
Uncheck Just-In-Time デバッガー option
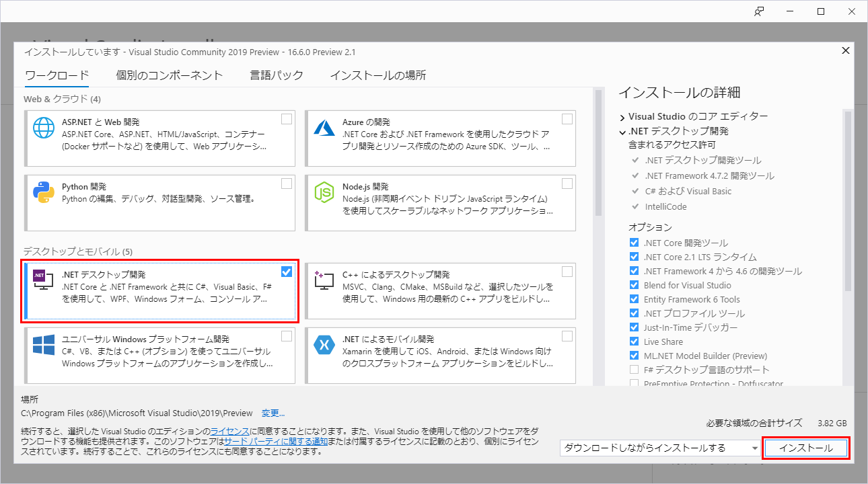(x=634, y=327)
